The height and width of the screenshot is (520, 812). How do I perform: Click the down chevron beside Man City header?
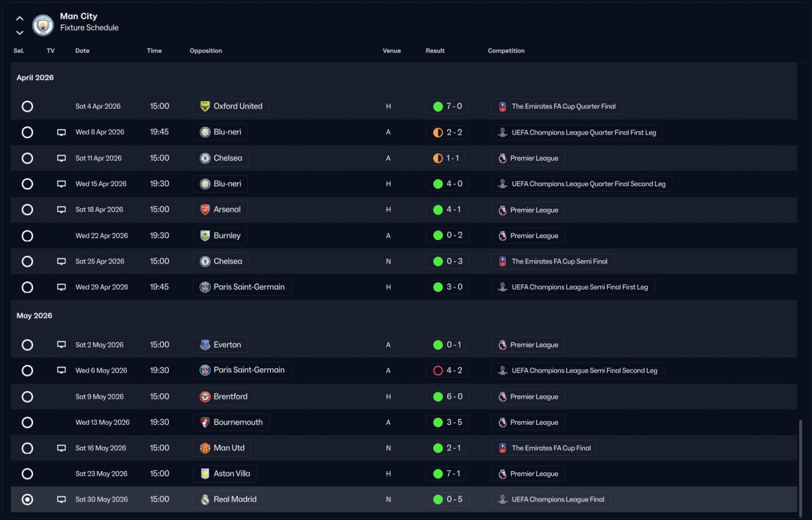pyautogui.click(x=20, y=32)
